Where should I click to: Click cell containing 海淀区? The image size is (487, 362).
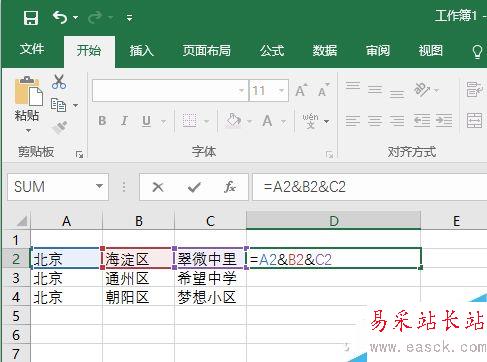(138, 258)
